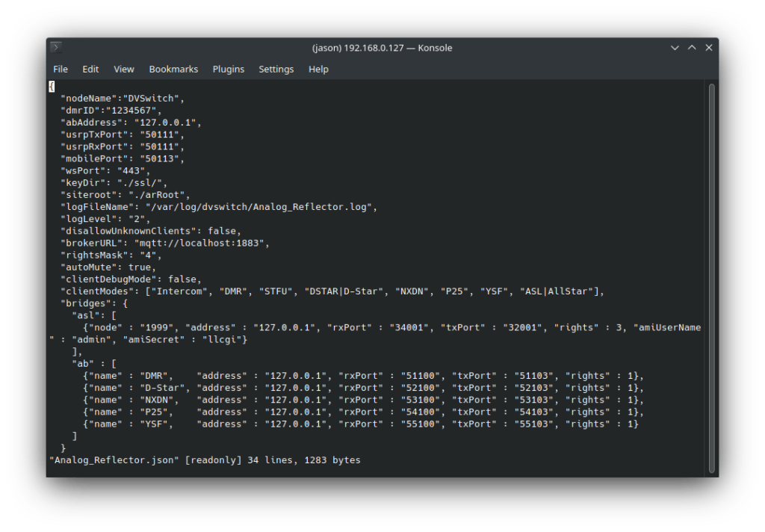Click the rxPort "53100" value
765x532 pixels.
[423, 400]
